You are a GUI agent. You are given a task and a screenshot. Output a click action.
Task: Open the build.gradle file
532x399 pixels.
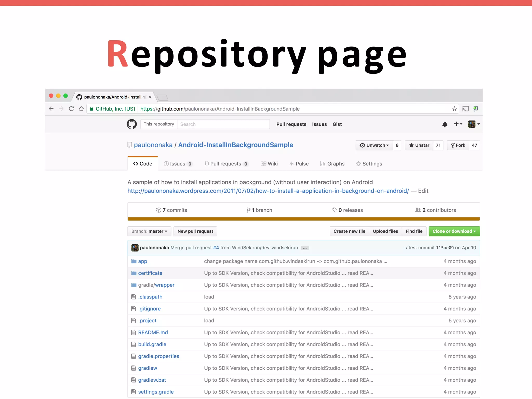point(152,344)
